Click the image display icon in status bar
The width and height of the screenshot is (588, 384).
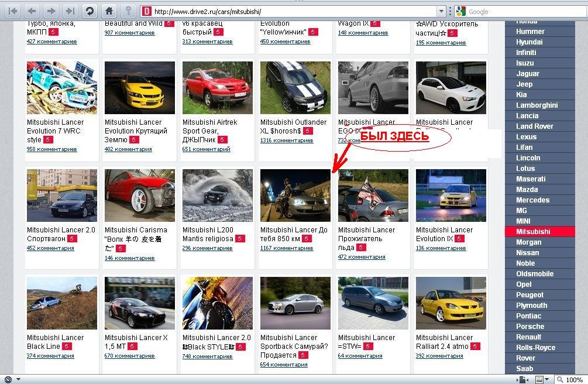(539, 380)
